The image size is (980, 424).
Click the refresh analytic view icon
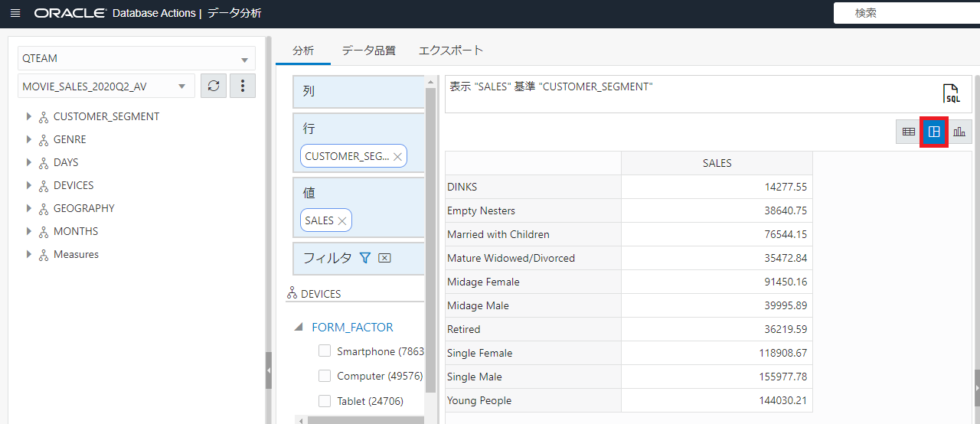pos(214,86)
